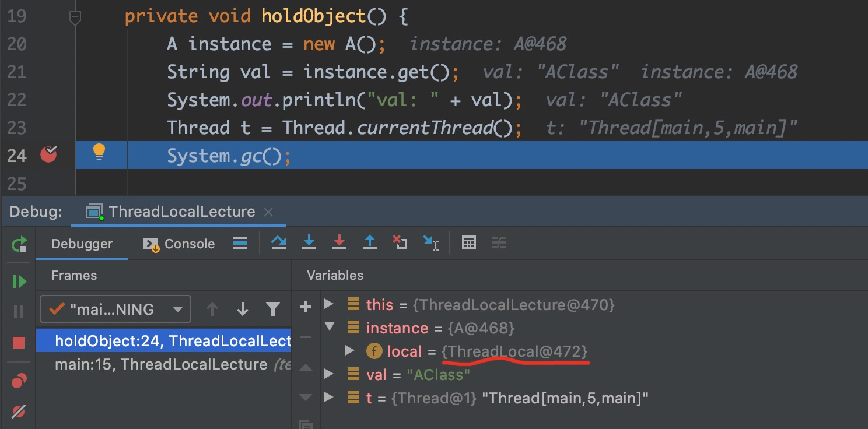Click the Resume Program button

point(19,282)
